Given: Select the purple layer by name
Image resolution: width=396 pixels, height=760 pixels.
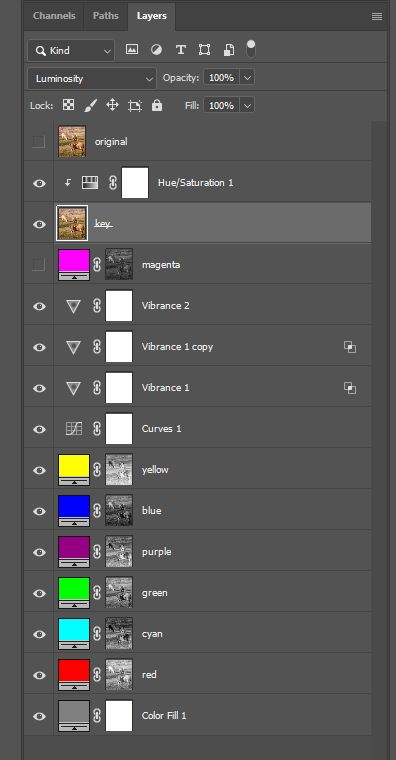Looking at the screenshot, I should click(157, 552).
